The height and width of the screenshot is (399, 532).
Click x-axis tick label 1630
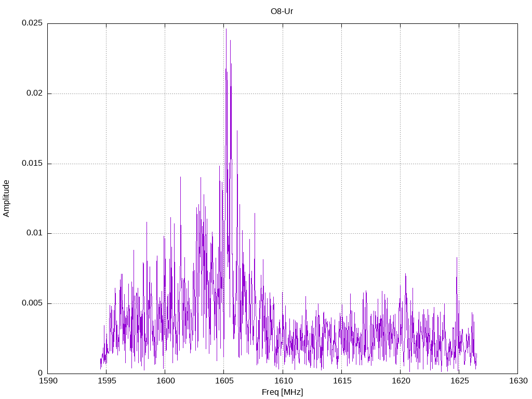(x=518, y=381)
